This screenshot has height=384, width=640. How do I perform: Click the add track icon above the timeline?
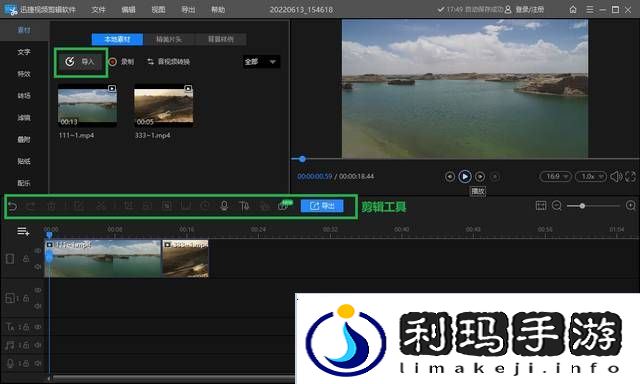[23, 232]
